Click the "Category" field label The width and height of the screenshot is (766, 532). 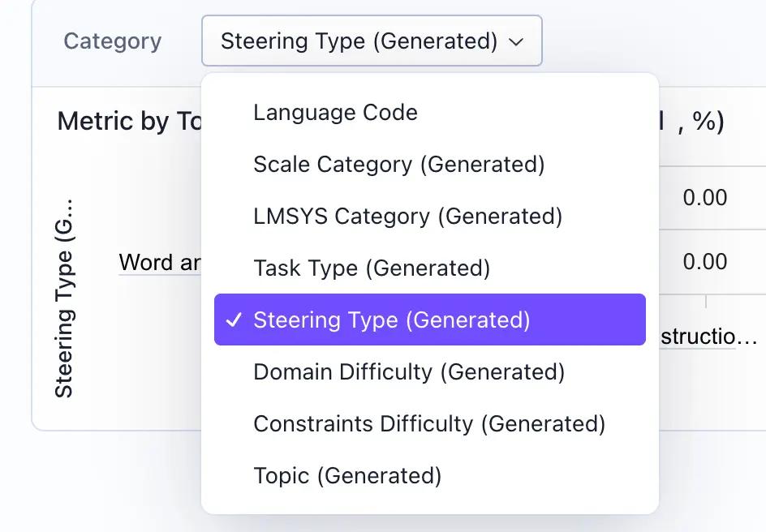click(x=112, y=41)
